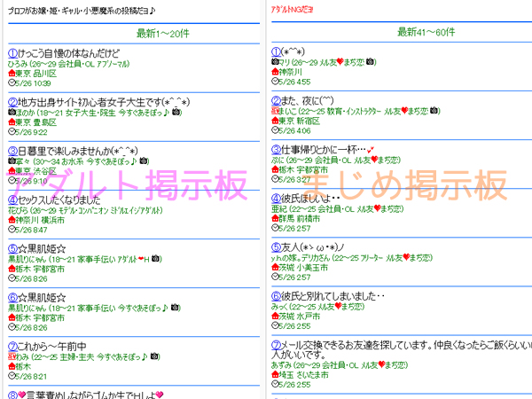532x399 pixels.
Task: Click the camera icon after 宴々's profile line
Action: tap(144, 161)
